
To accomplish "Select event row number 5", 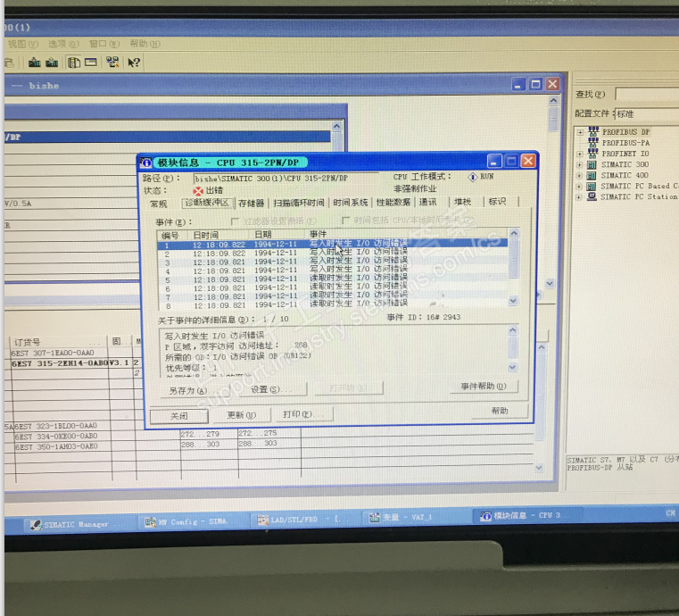I will tap(332, 279).
